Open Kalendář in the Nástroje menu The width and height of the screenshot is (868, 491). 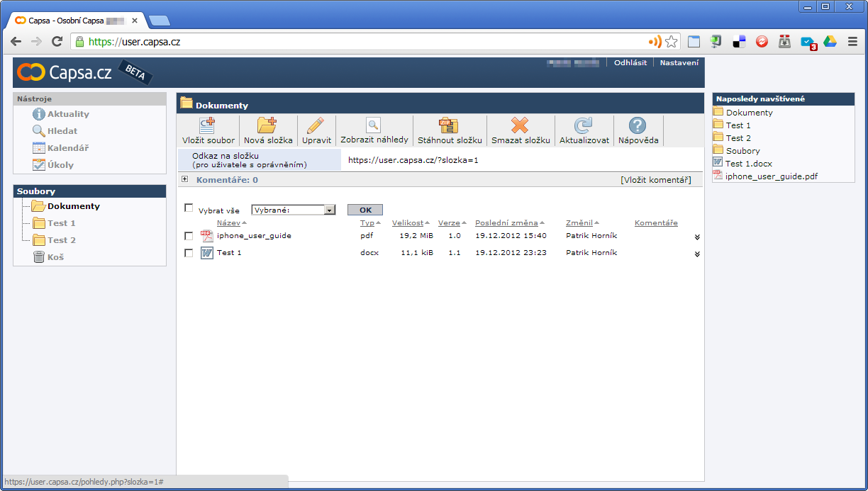tap(67, 148)
